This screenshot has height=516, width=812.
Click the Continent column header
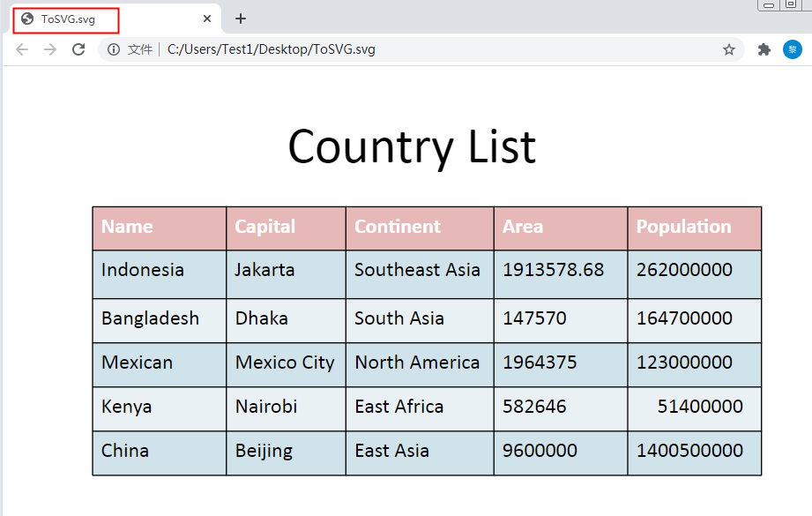pos(398,227)
